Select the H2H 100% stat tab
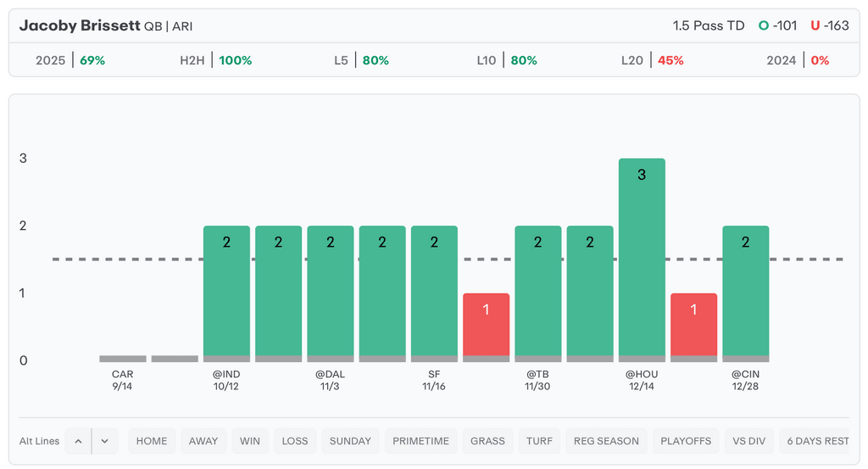 coord(216,60)
